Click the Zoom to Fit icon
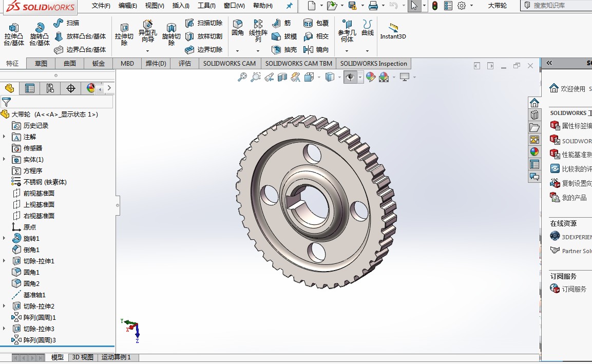The image size is (592, 364). (x=242, y=77)
